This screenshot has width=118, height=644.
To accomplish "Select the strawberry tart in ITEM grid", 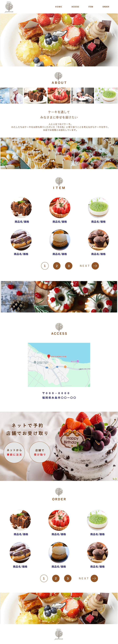I will click(60, 208).
